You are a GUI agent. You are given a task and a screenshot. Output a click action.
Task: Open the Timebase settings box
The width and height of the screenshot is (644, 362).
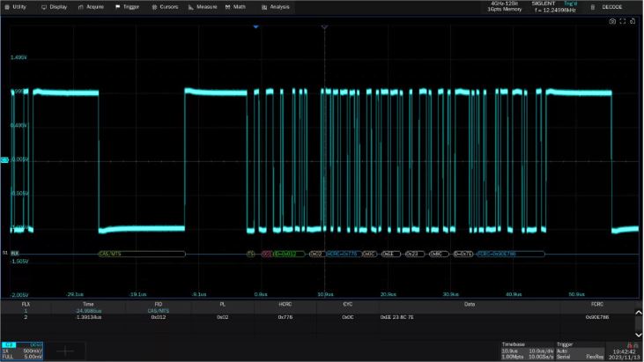527,350
